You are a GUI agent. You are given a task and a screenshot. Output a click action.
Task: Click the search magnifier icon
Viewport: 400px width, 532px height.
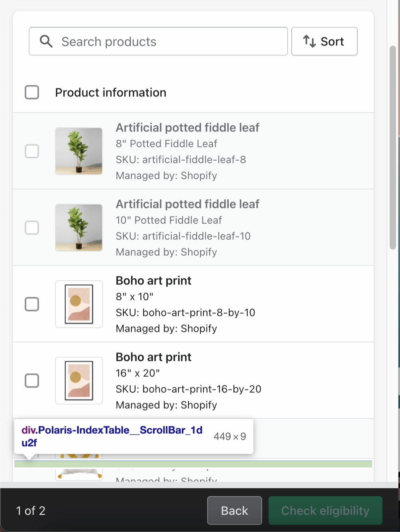click(46, 41)
